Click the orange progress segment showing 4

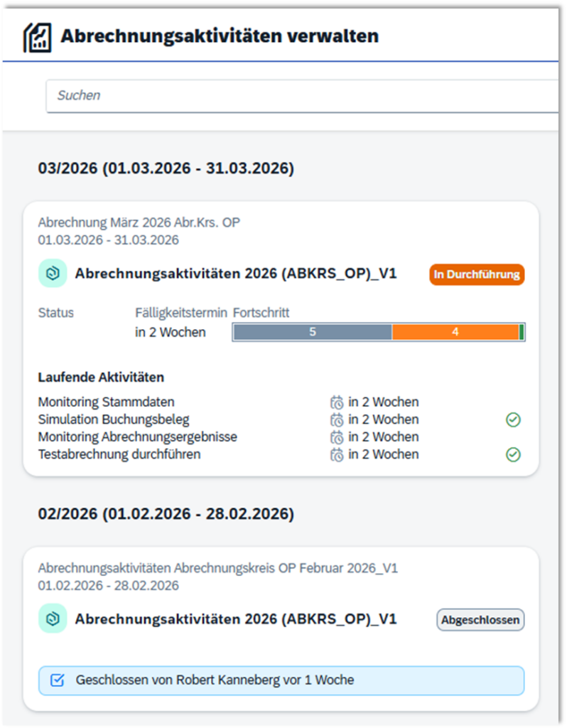pos(455,332)
